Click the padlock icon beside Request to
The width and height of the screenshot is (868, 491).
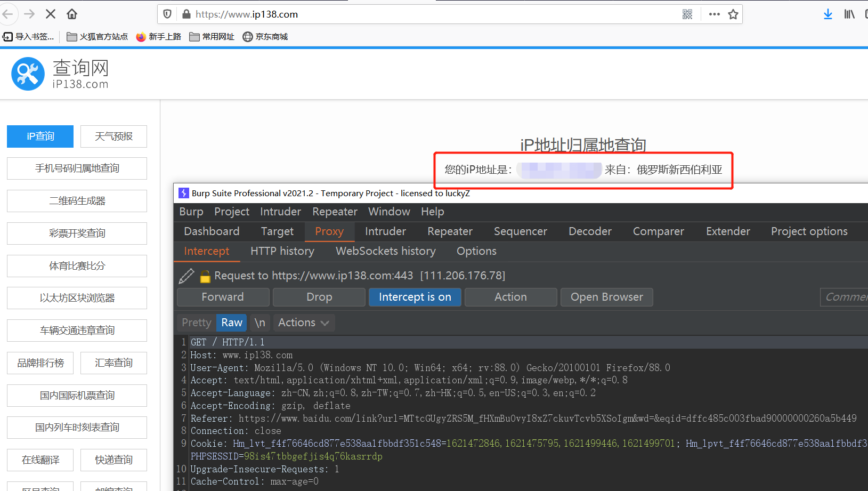[x=205, y=276]
